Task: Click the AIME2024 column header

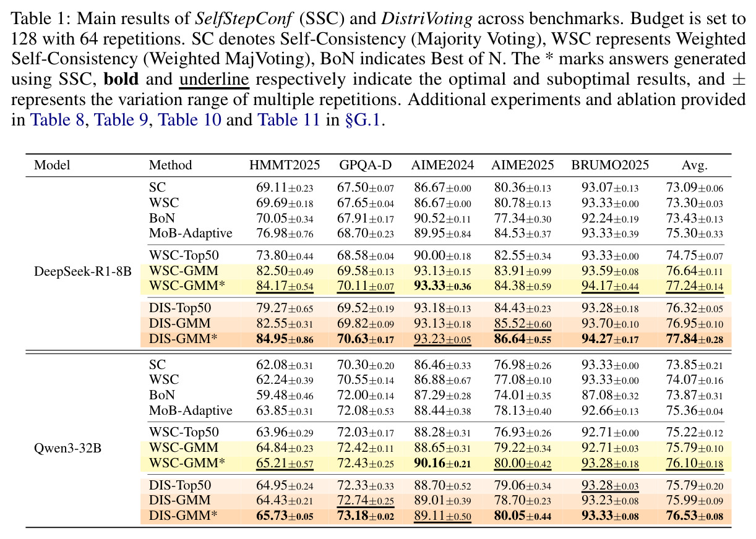Action: click(442, 165)
